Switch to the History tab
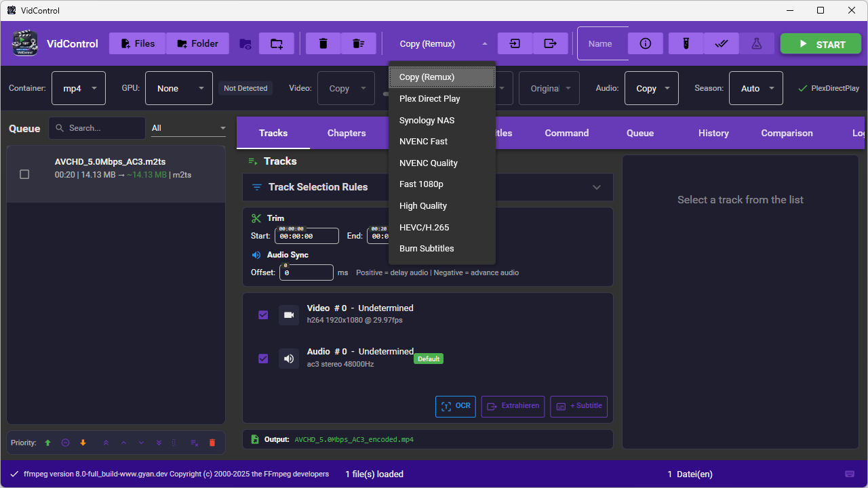The image size is (868, 488). [x=713, y=133]
